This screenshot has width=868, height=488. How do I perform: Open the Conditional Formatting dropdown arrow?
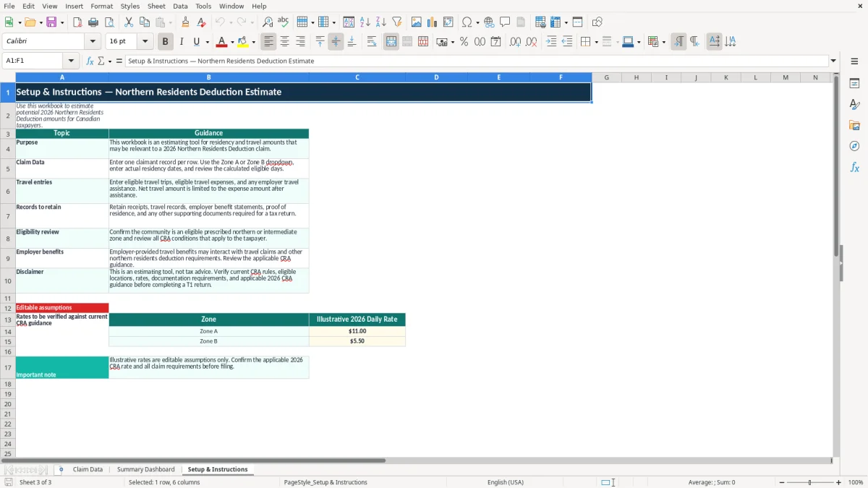point(663,42)
